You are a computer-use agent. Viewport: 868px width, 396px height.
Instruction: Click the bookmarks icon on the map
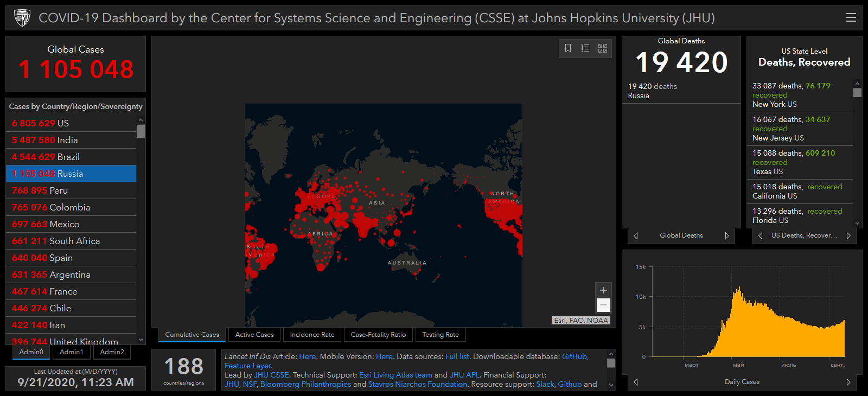tap(568, 48)
